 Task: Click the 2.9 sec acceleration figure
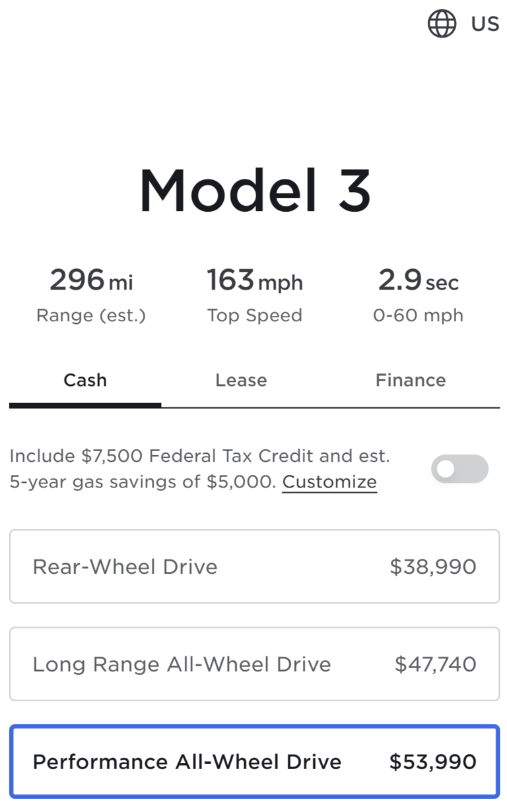[418, 281]
